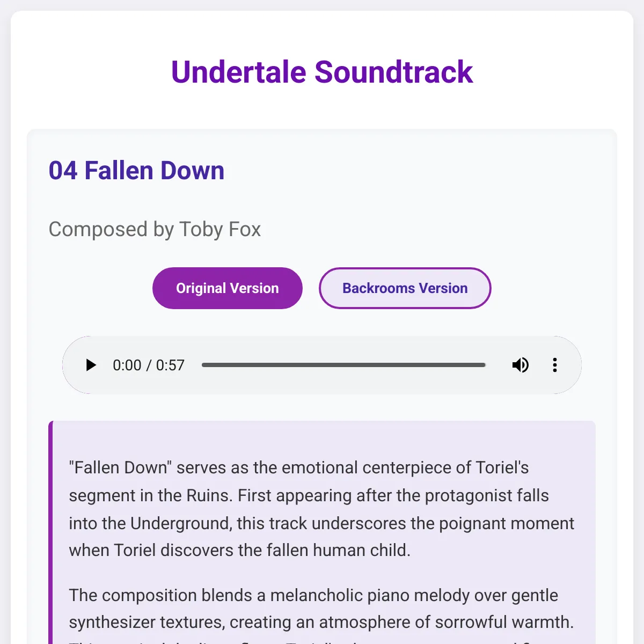This screenshot has width=644, height=644.
Task: Mute the audio with speaker icon
Action: [520, 365]
